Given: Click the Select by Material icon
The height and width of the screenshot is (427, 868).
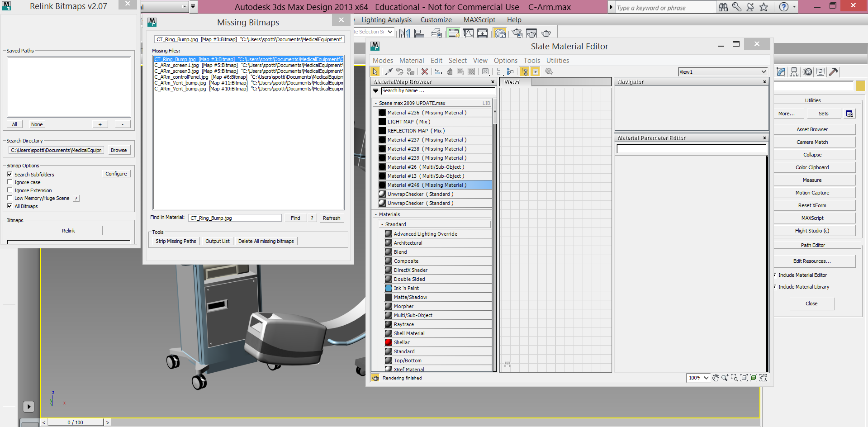Looking at the screenshot, I should point(549,71).
